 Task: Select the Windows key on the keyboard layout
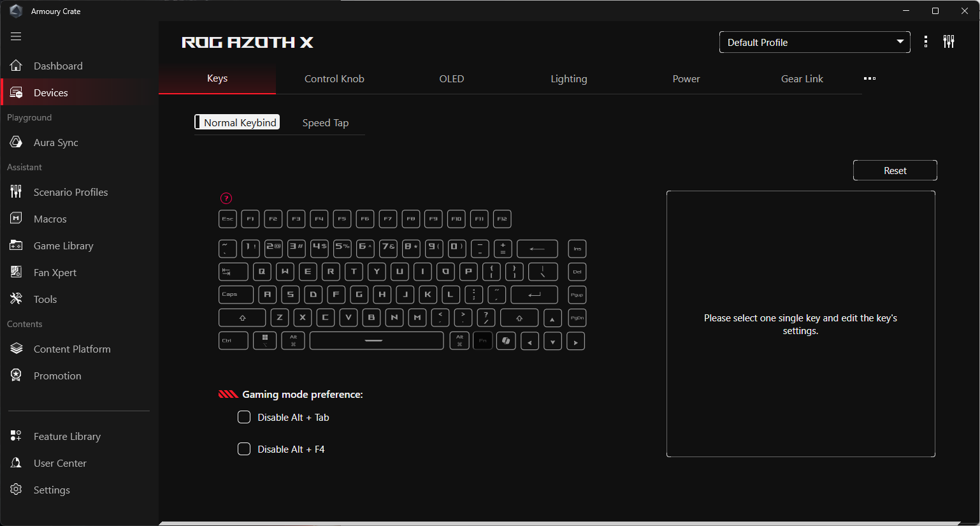coord(265,340)
